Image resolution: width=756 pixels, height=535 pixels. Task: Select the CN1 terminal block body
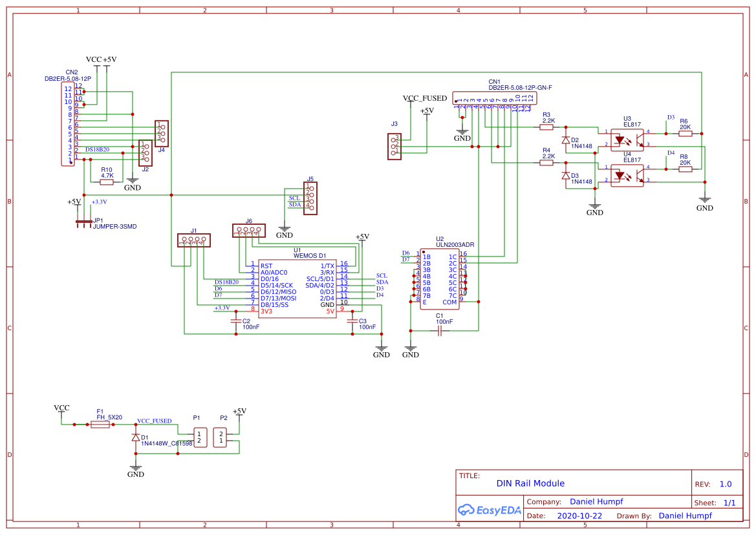point(495,98)
